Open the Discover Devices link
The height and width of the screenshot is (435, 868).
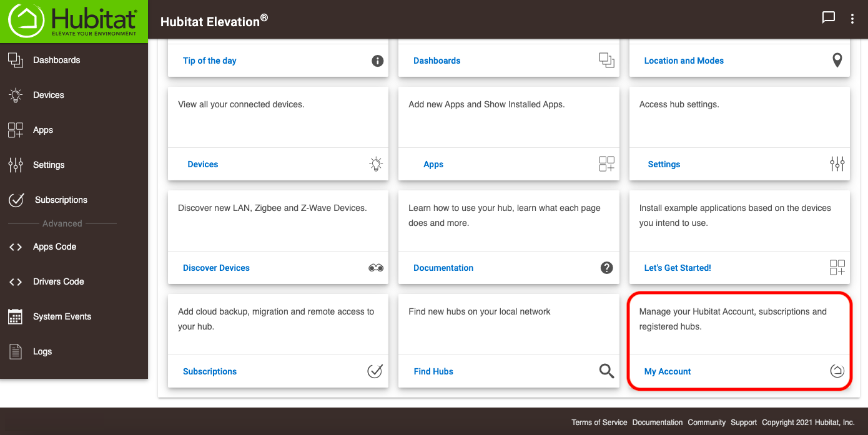coord(216,268)
